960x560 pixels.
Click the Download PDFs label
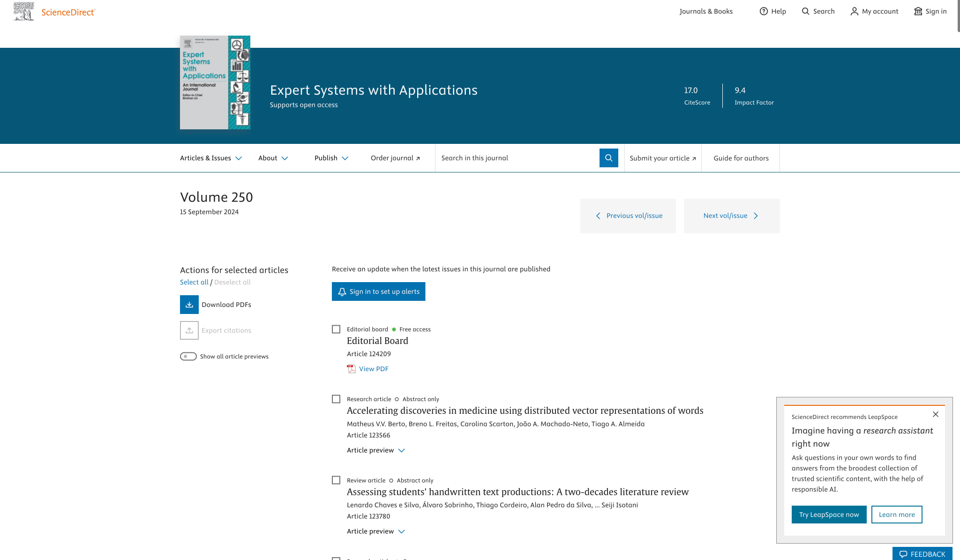point(226,305)
